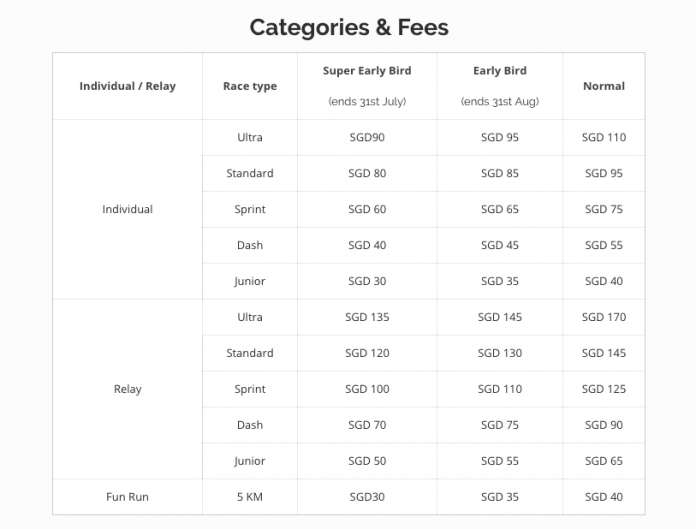Select the SGD 50 Relay Junior price
This screenshot has height=529, width=696.
367,461
